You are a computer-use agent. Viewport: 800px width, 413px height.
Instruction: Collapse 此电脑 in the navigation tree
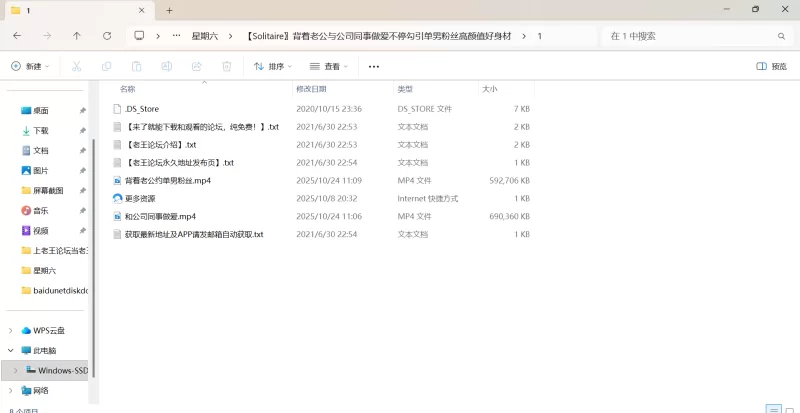click(x=11, y=351)
